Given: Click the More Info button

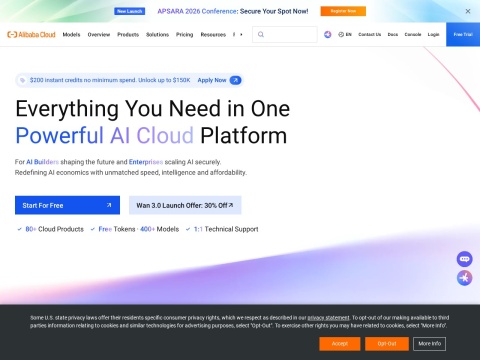Looking at the screenshot, I should [430, 344].
